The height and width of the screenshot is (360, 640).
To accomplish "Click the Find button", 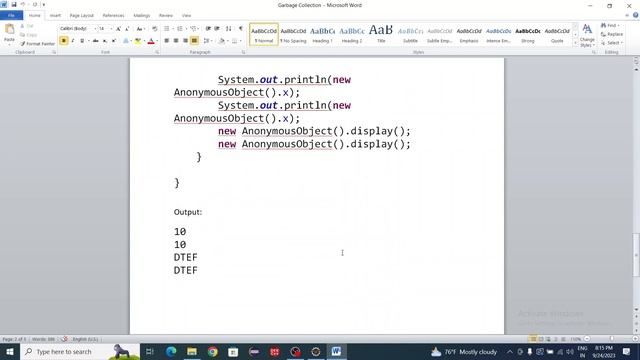I will tap(610, 26).
